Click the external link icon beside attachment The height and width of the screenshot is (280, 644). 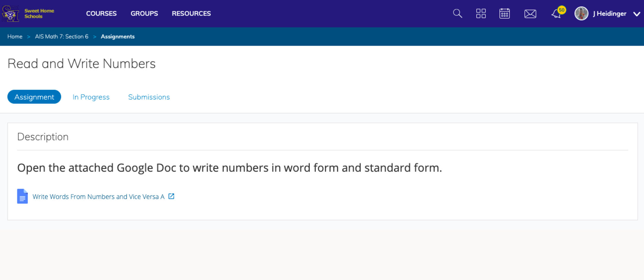tap(171, 196)
